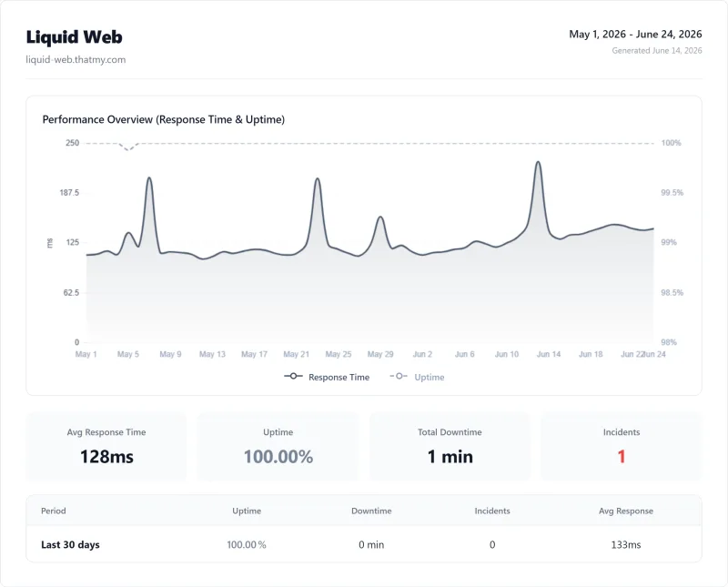Select the Last 30 days row label
The height and width of the screenshot is (587, 728).
[x=70, y=545]
